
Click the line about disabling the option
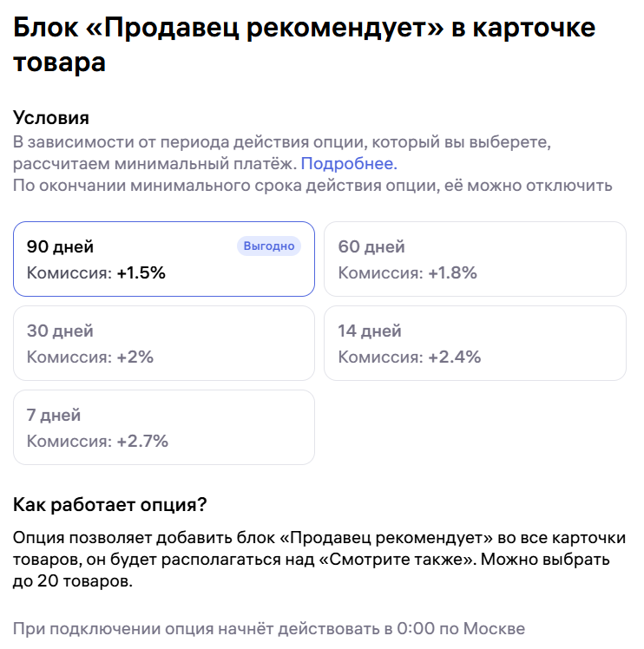coord(312,186)
